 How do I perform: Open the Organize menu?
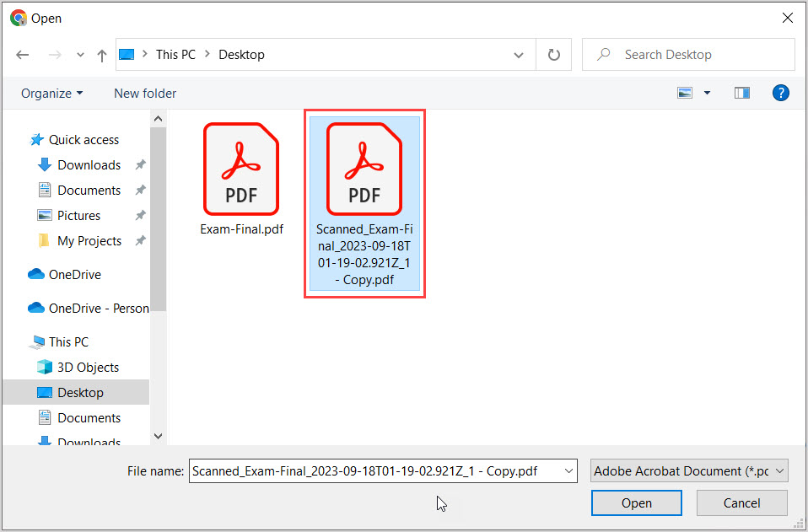[52, 93]
